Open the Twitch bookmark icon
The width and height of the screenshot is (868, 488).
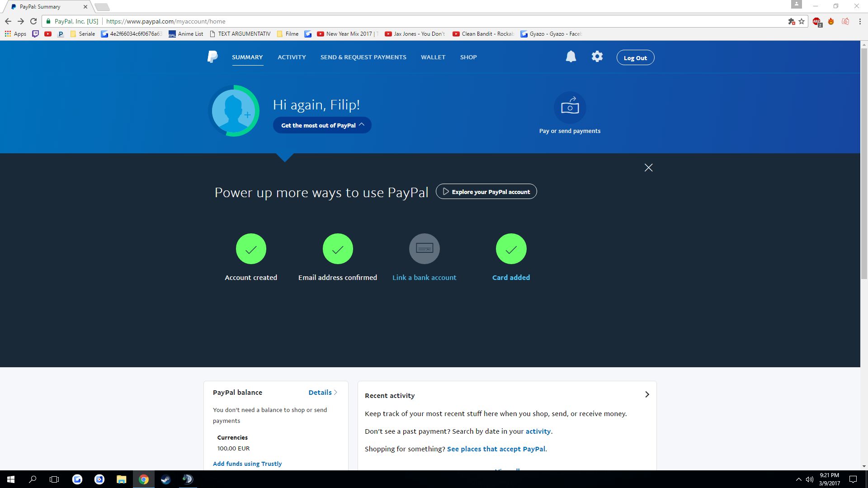pyautogui.click(x=36, y=34)
